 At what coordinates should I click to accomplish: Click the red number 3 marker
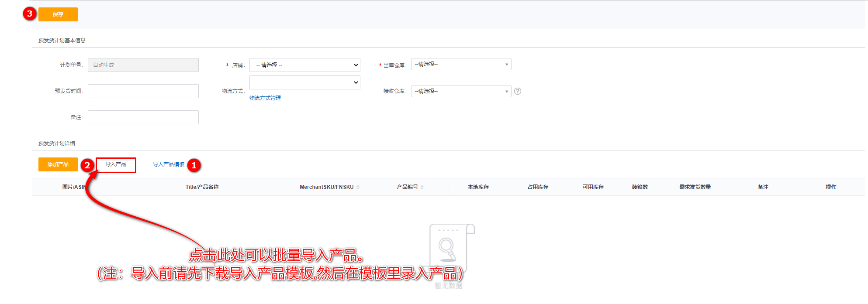30,14
